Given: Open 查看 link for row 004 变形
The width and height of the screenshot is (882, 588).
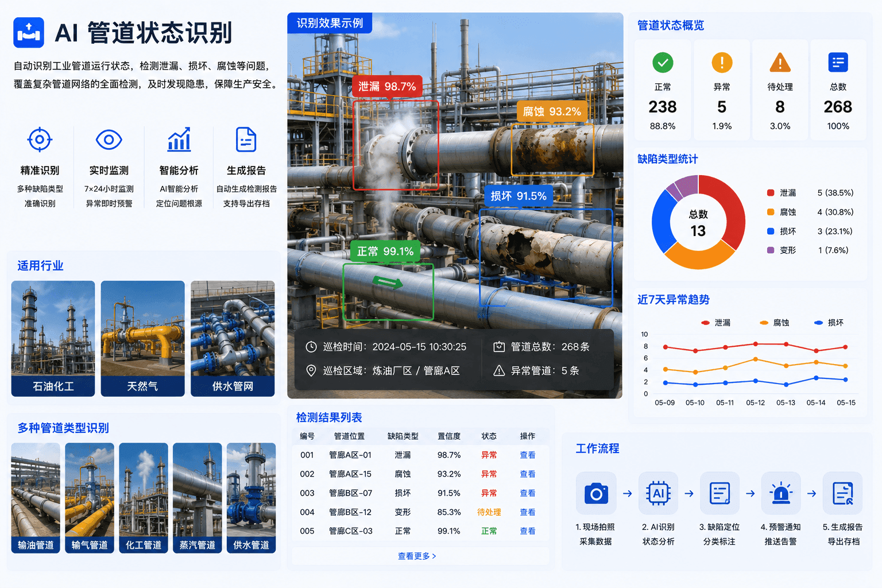Looking at the screenshot, I should [x=528, y=512].
